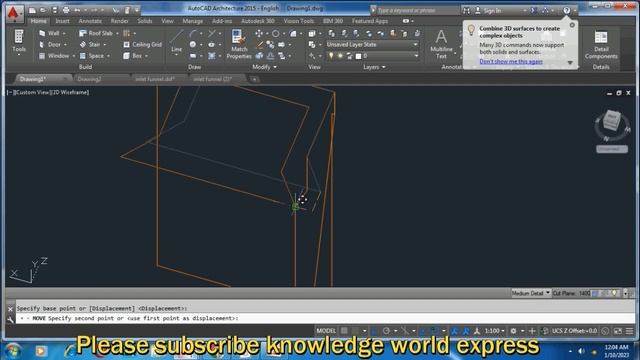Open Detail Components tool
This screenshot has height=360, width=640.
[x=601, y=44]
